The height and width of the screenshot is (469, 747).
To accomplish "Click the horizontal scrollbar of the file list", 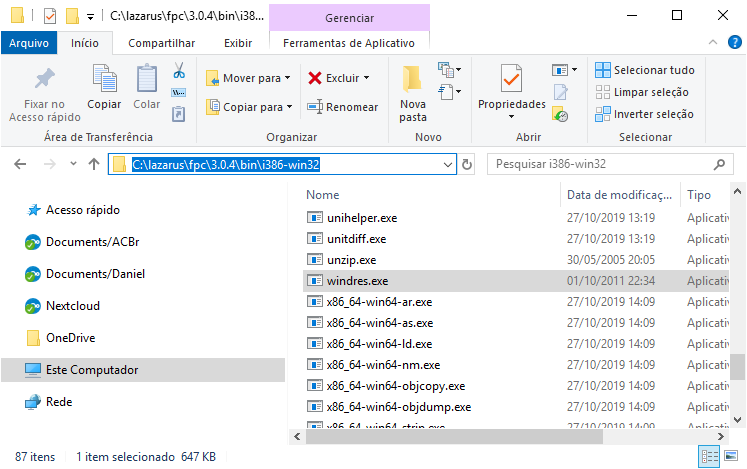I will pos(454,437).
